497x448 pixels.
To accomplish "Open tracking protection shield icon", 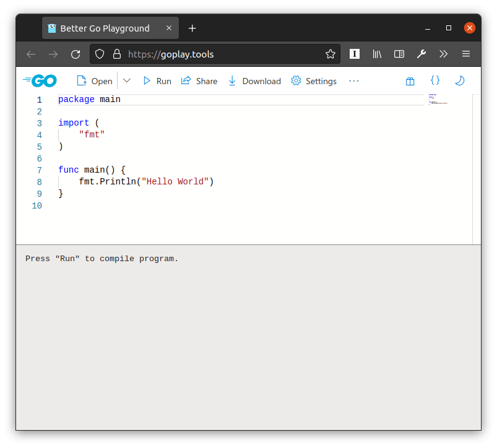I will 100,54.
